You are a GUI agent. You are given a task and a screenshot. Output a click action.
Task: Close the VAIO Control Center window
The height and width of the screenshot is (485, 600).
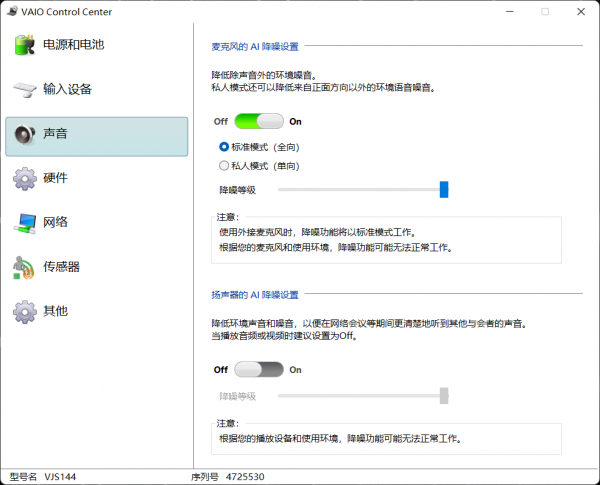pyautogui.click(x=581, y=11)
